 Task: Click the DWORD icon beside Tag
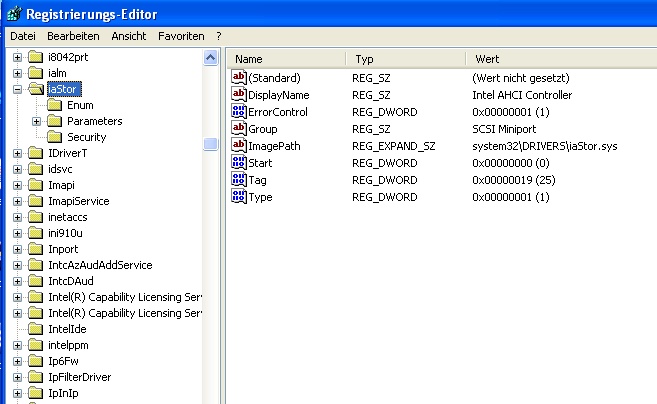click(x=239, y=179)
